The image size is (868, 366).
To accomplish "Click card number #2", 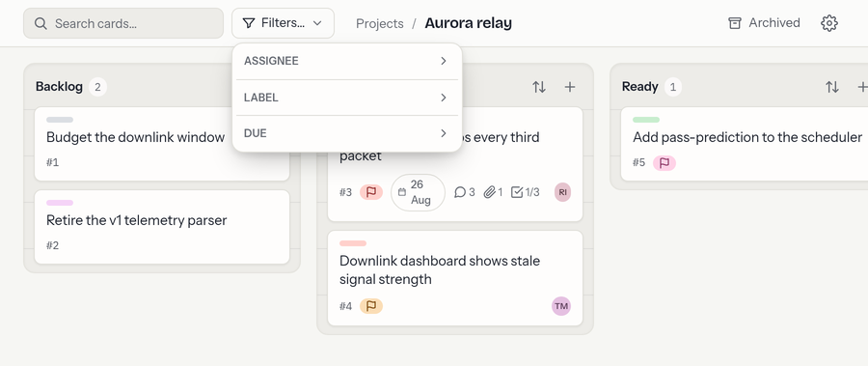I will coord(53,245).
